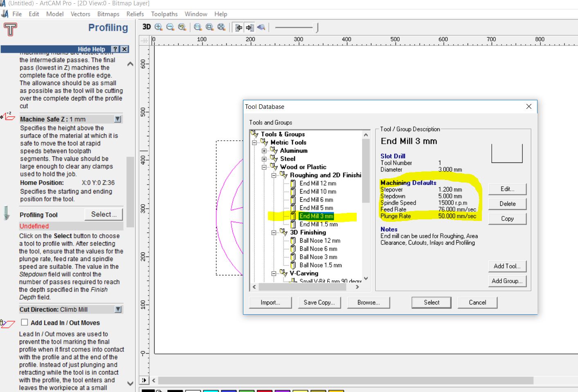The image size is (578, 392).
Task: Cancel the Tool Database dialog
Action: (x=477, y=302)
